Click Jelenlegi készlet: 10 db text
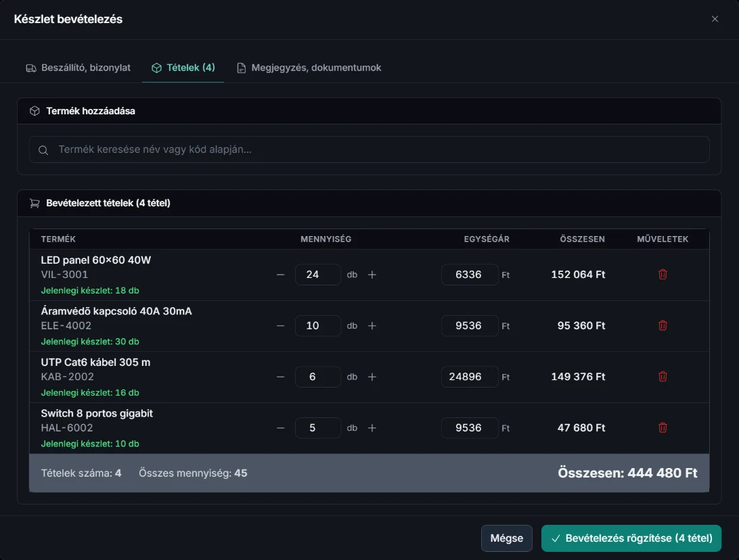 (x=90, y=444)
